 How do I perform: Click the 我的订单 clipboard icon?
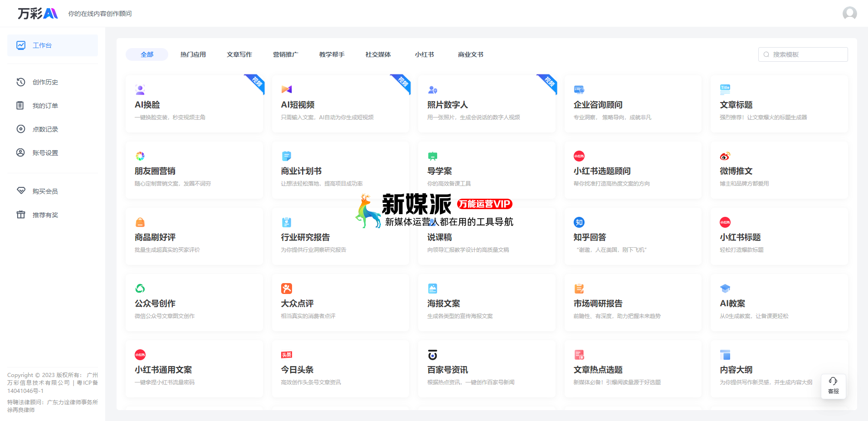tap(20, 106)
